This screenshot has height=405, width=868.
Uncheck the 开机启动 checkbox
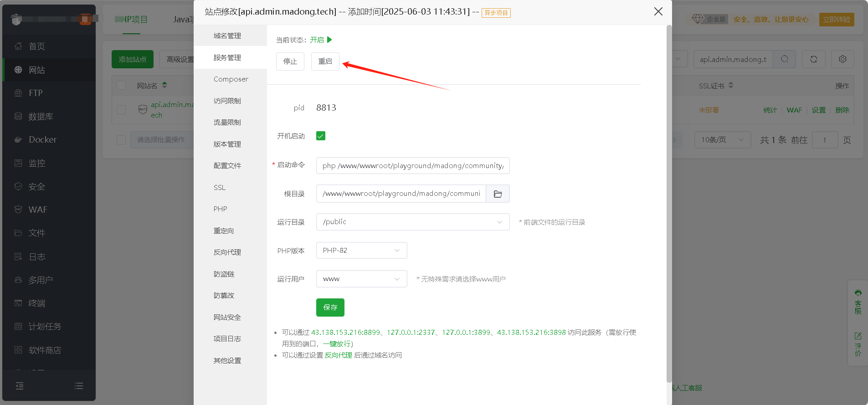(321, 136)
